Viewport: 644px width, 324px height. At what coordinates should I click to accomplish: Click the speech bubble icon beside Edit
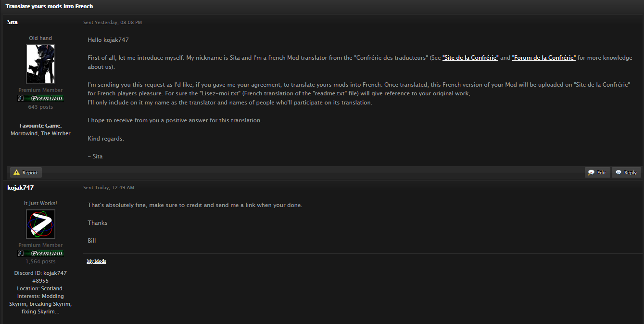591,172
